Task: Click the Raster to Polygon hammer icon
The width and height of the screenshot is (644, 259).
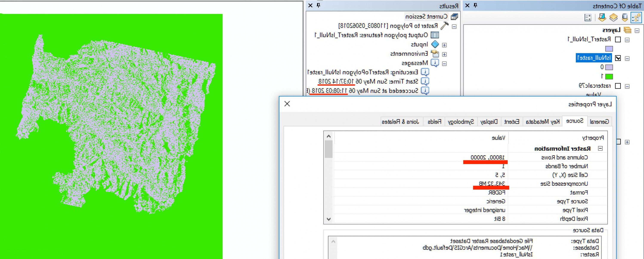Action: (x=444, y=26)
